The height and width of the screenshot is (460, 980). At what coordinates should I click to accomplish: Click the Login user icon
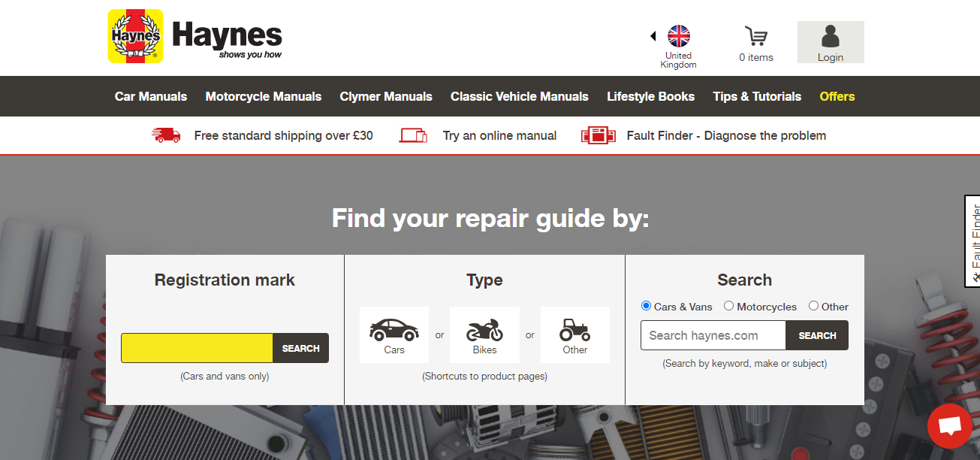tap(830, 36)
